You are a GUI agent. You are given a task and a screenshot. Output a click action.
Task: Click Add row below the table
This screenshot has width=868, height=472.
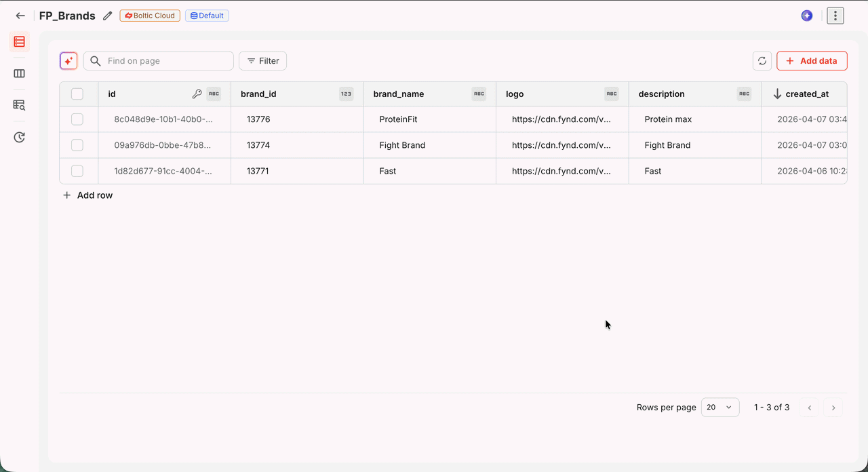pos(87,195)
